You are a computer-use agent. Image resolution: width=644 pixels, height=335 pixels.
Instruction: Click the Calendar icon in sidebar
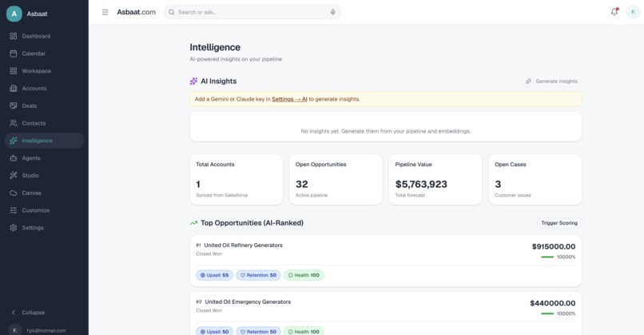coord(14,54)
